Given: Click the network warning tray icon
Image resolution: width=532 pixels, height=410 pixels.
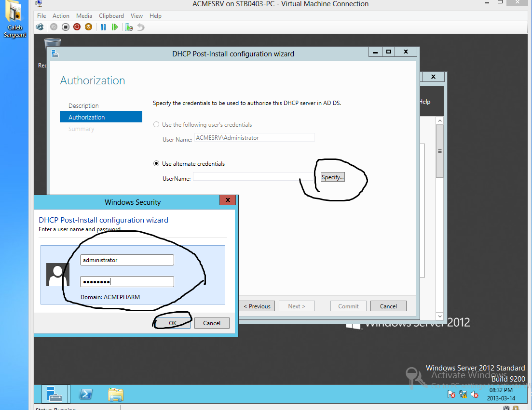Looking at the screenshot, I should click(x=463, y=394).
